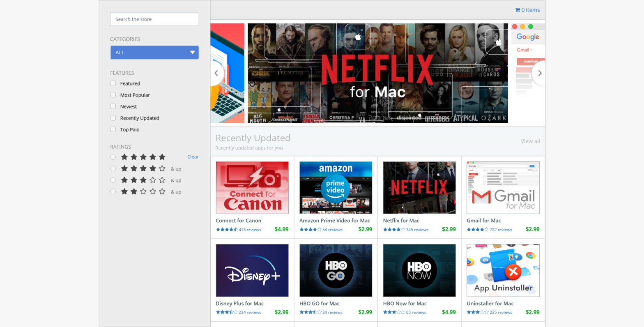This screenshot has height=327, width=644.
Task: Go to previous carousel slide arrow
Action: click(x=216, y=73)
